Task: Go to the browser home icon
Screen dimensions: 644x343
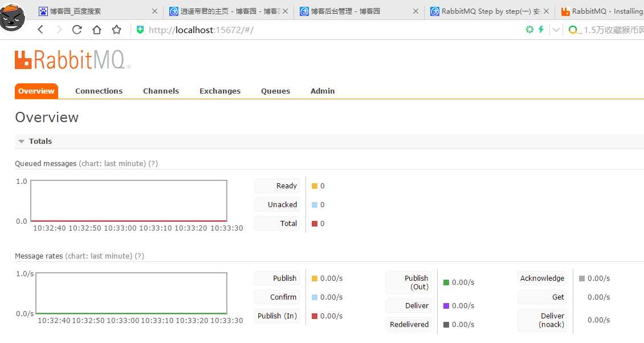Action: [x=97, y=30]
